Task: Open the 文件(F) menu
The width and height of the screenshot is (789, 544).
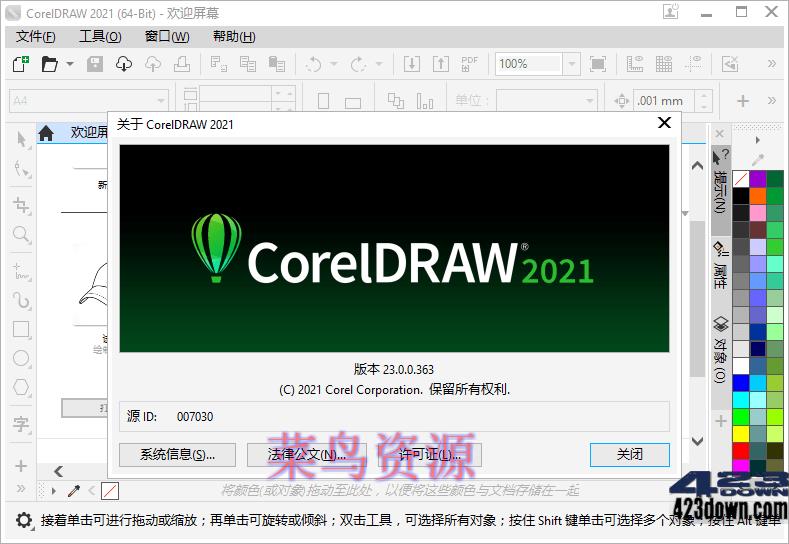Action: pos(35,36)
